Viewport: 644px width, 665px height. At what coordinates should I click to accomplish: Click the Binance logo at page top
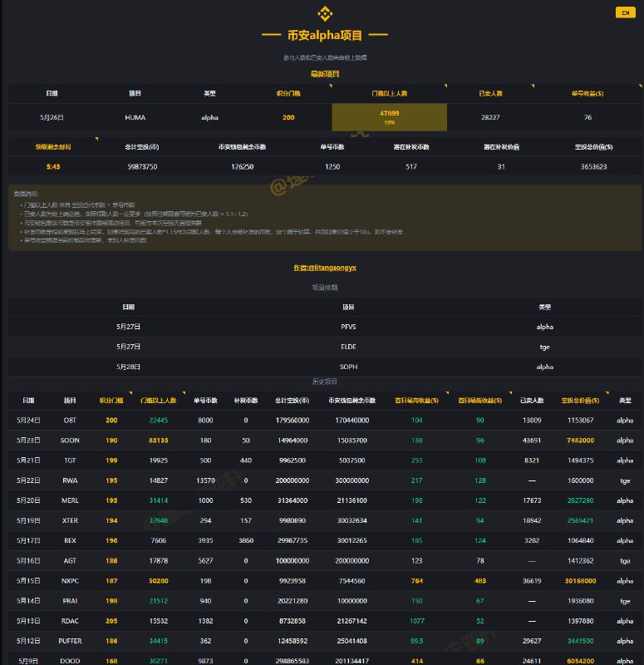[x=325, y=13]
